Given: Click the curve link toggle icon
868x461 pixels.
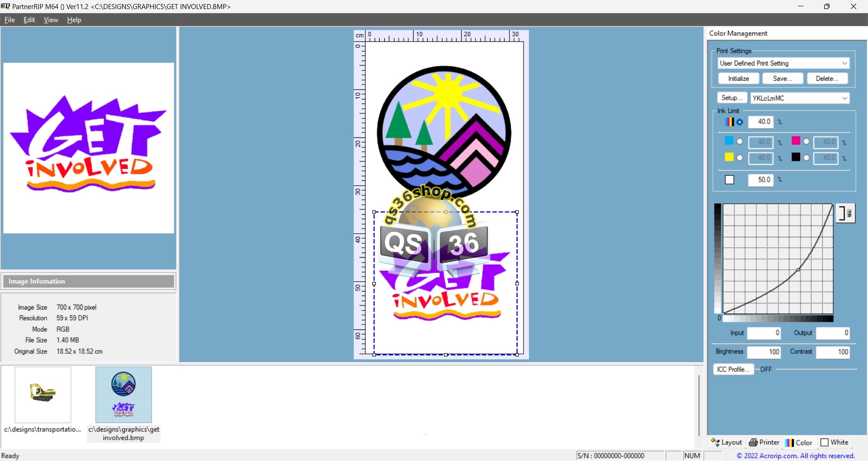Looking at the screenshot, I should [x=844, y=213].
